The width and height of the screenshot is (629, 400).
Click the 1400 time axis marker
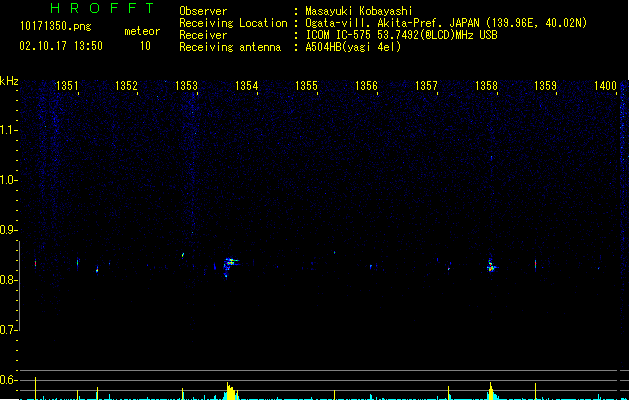605,86
